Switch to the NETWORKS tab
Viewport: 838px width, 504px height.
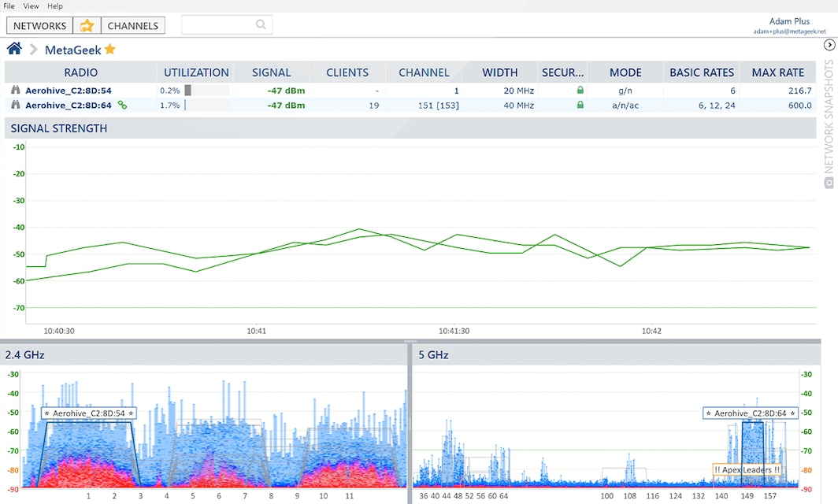(39, 26)
